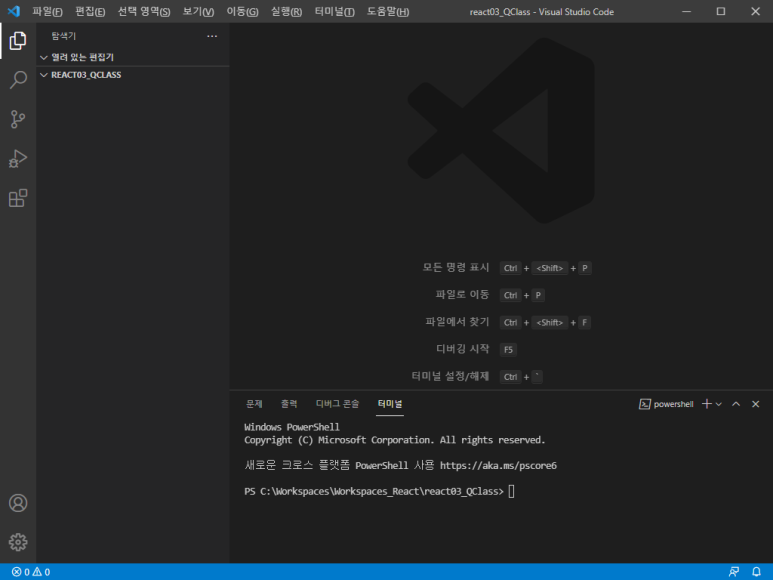
Task: Click the https://aka.ms/pscore6 link in terminal
Action: (498, 466)
